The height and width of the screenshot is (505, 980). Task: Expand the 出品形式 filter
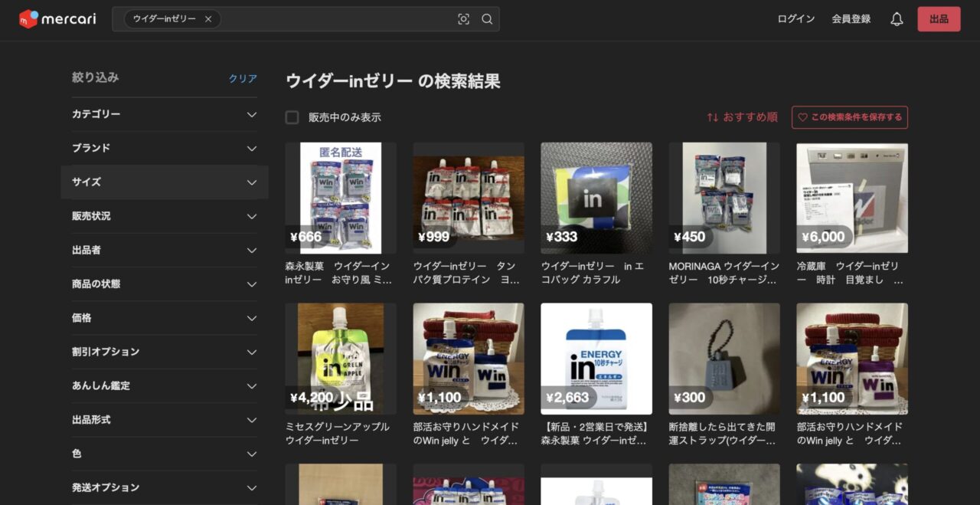(165, 420)
